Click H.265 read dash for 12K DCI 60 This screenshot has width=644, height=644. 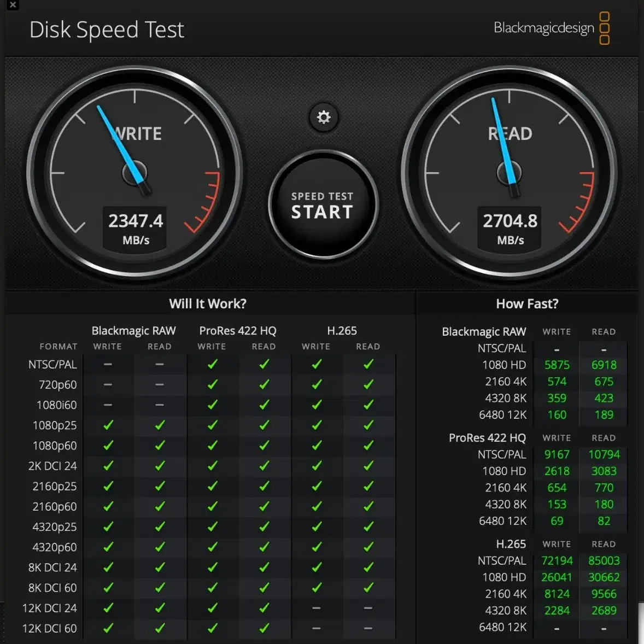(368, 628)
